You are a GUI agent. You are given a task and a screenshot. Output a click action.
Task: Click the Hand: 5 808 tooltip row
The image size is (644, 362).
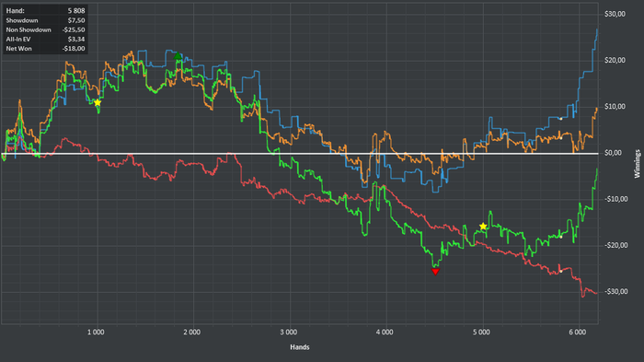point(45,11)
